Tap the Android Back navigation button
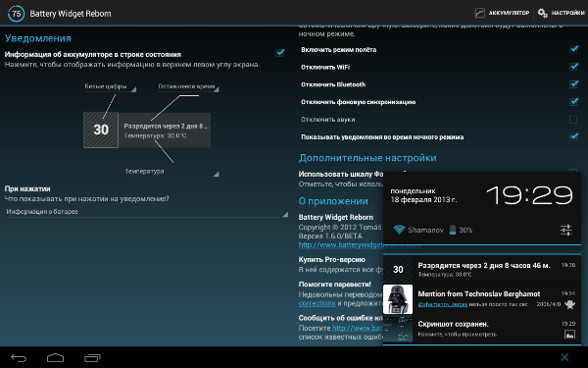 19,358
